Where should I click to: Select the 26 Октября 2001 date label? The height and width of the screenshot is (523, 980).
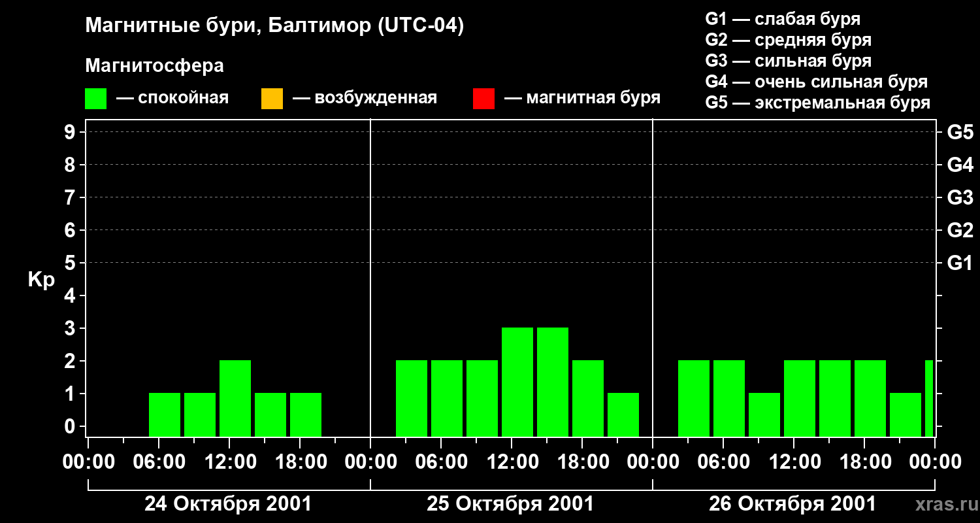[792, 504]
